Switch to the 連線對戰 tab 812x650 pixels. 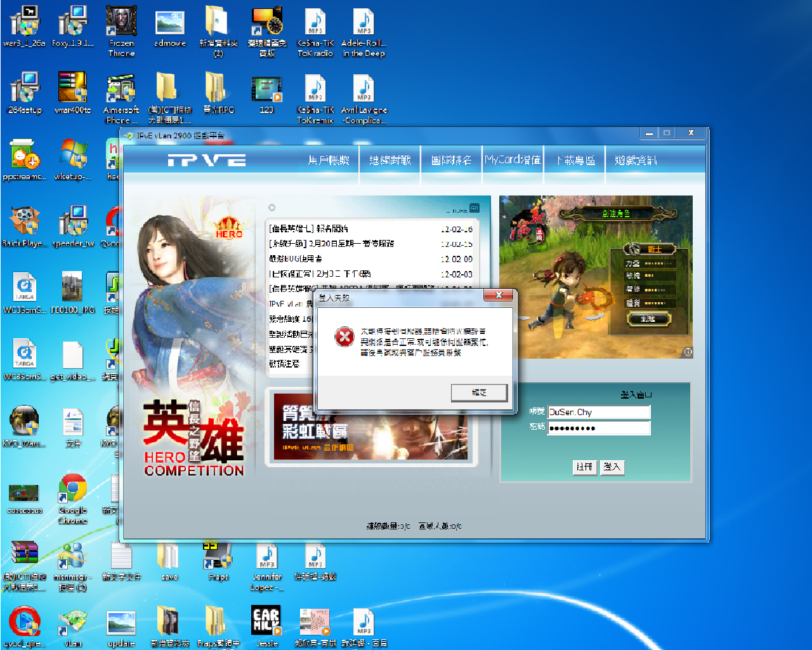pos(390,161)
